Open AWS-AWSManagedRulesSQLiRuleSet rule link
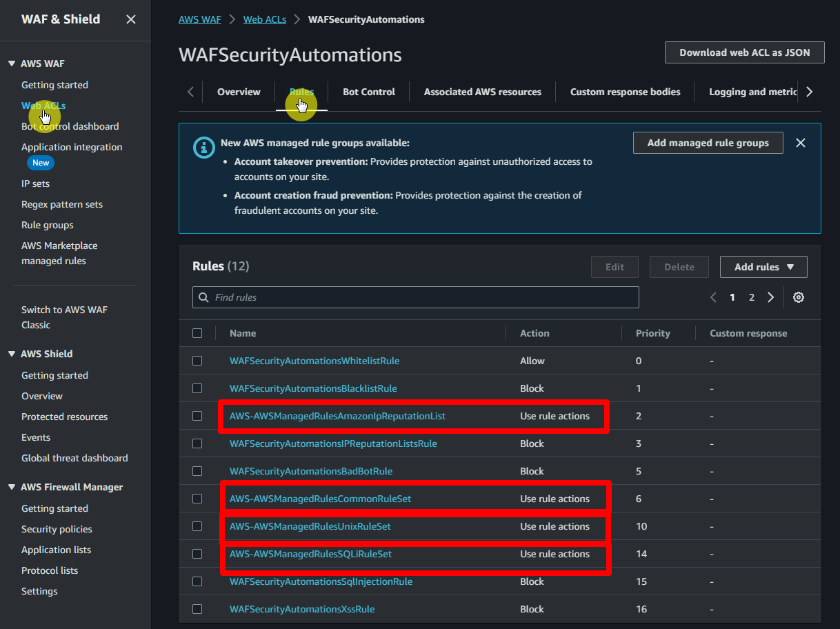The height and width of the screenshot is (629, 840). [311, 554]
